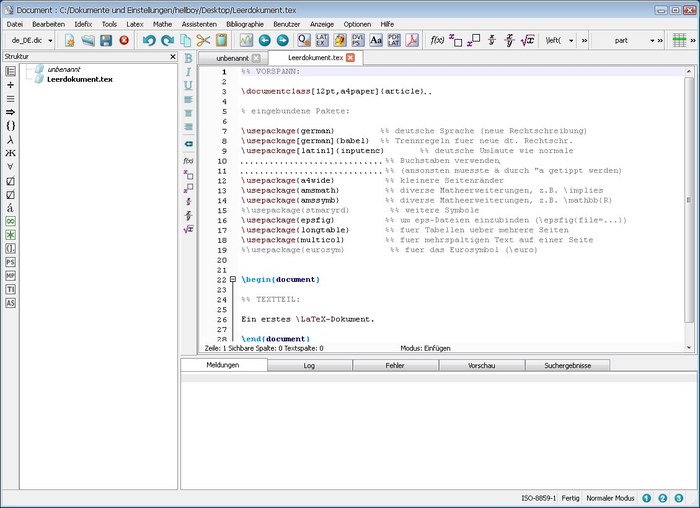Collapse the \begin{document} fold marker at line 22

(233, 279)
